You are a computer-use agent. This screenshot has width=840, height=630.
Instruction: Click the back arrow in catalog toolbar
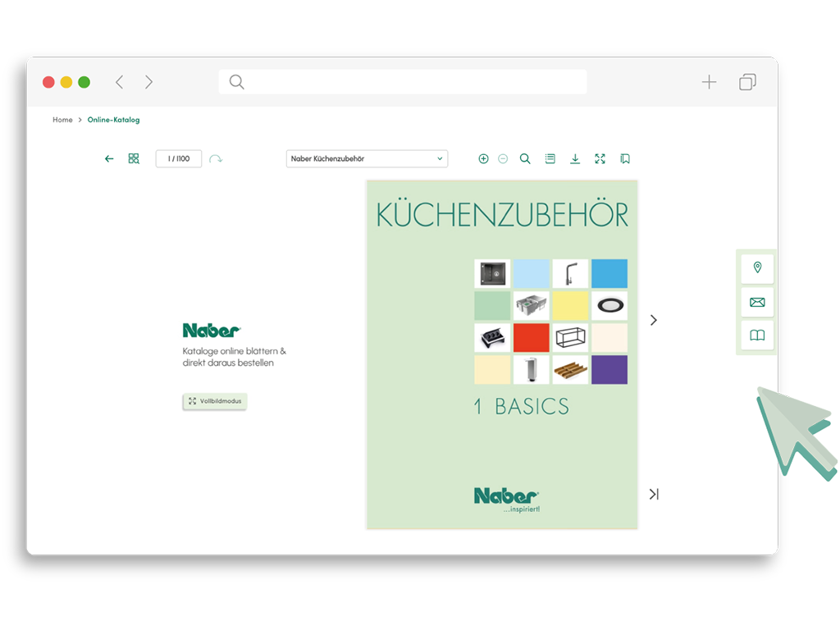tap(109, 159)
